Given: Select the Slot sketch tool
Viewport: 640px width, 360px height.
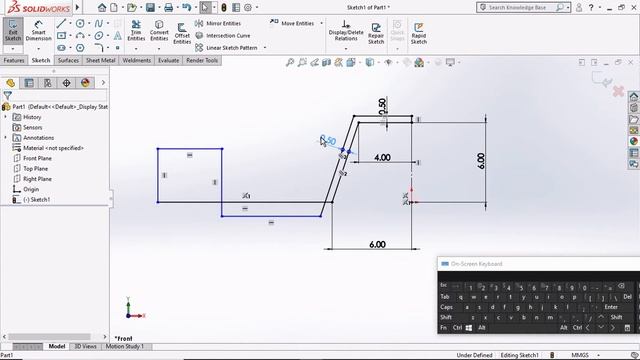Looking at the screenshot, I should [61, 48].
